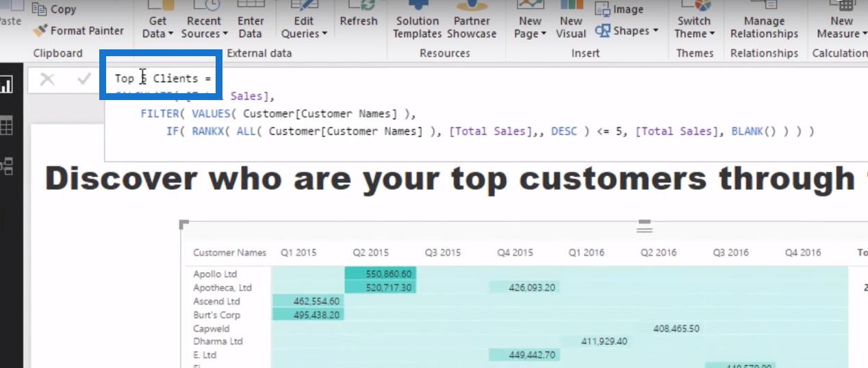The image size is (868, 368).
Task: Click the Enter Data button
Action: [251, 21]
